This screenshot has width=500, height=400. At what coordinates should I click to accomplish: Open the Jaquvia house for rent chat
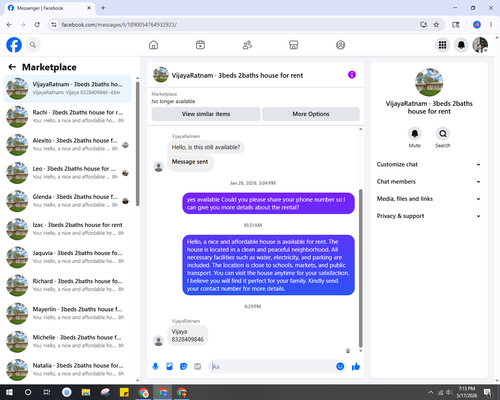pyautogui.click(x=67, y=257)
